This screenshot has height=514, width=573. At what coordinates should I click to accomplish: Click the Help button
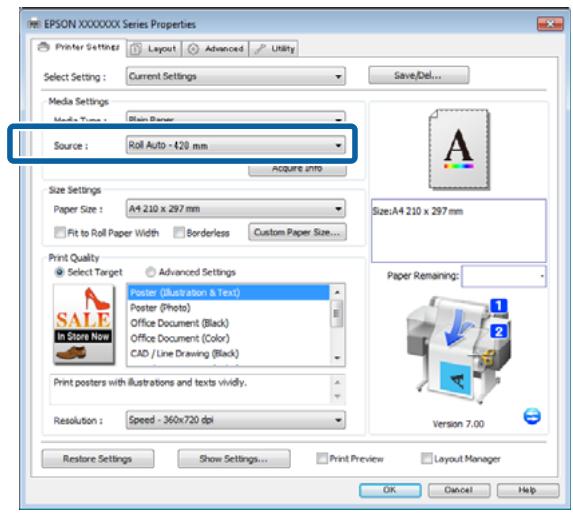coord(528,490)
